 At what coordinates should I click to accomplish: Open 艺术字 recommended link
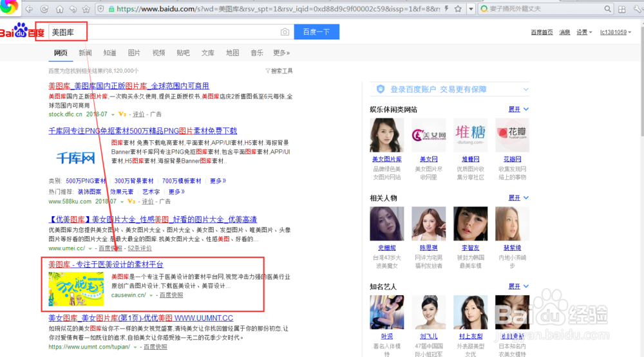point(151,192)
